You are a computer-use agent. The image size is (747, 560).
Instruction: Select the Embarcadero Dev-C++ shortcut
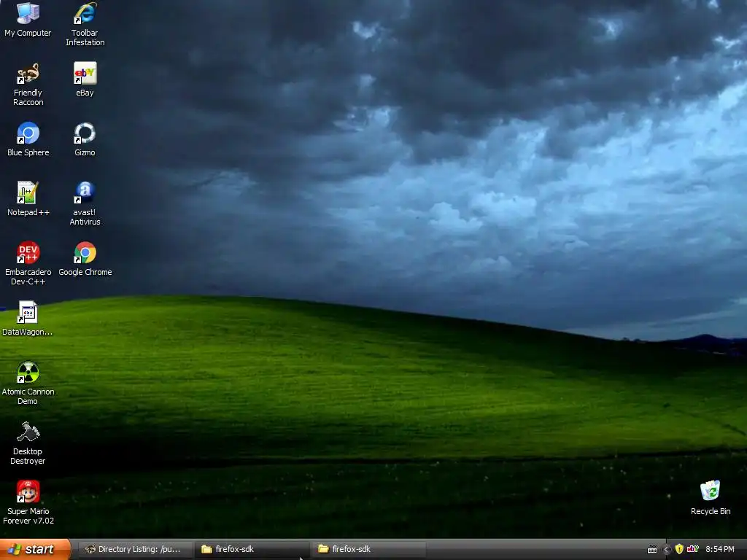click(28, 263)
